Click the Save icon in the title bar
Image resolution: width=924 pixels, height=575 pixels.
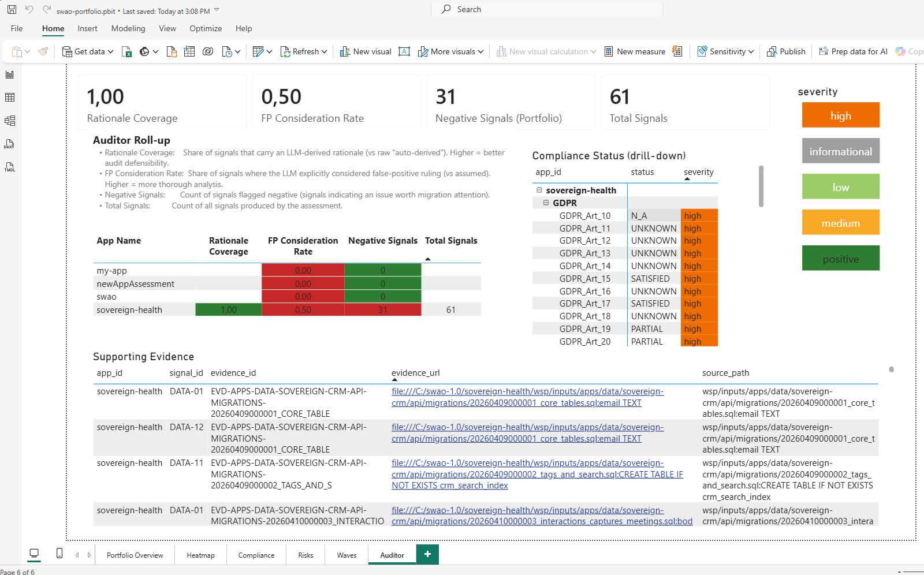click(x=12, y=10)
